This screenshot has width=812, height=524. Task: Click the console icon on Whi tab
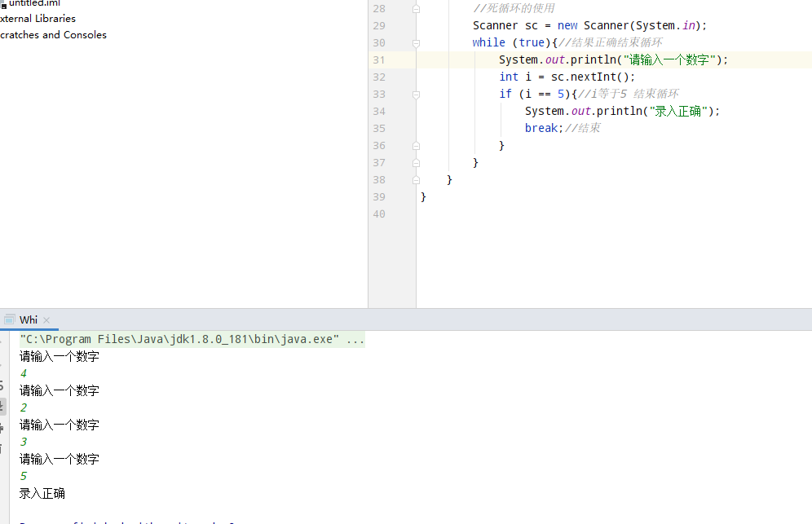(8, 319)
